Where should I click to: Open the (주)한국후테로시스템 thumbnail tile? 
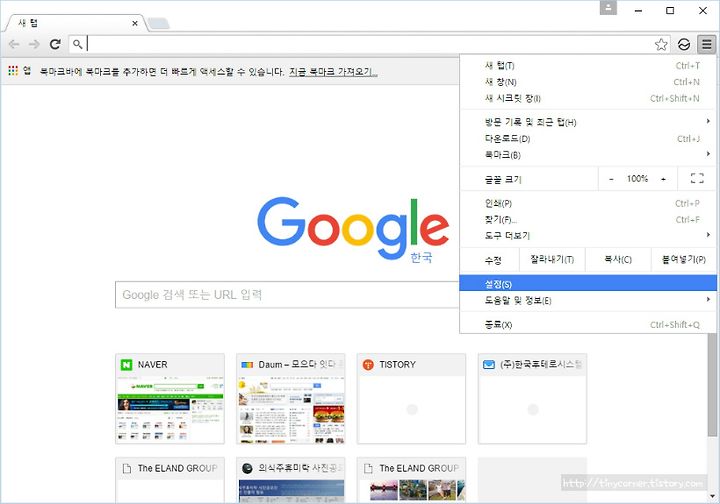[x=532, y=398]
